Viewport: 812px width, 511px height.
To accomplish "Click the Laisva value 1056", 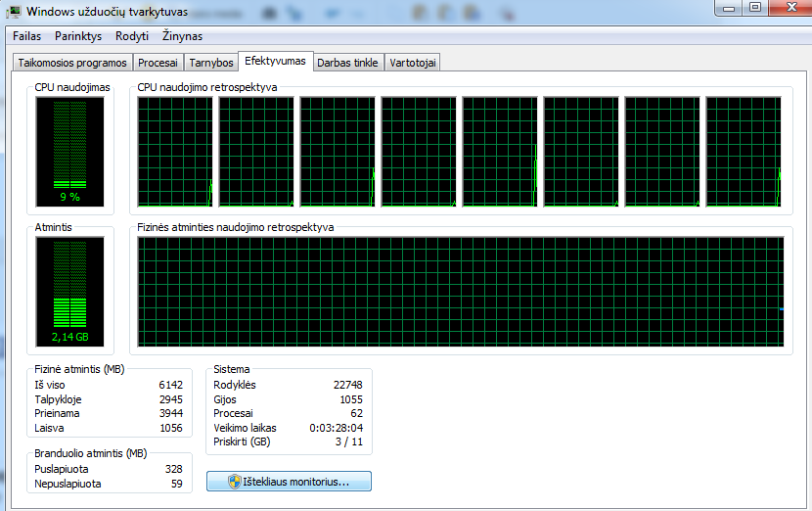I will pyautogui.click(x=171, y=428).
